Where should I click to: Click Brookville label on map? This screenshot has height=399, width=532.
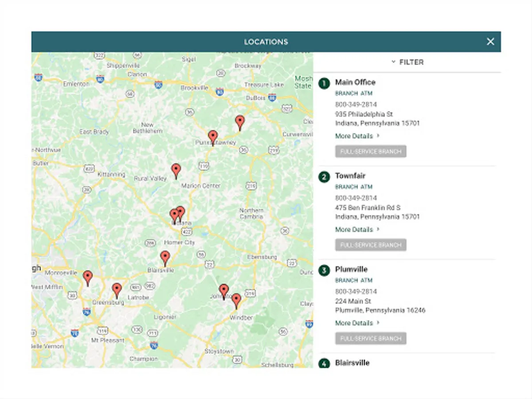[x=194, y=88]
